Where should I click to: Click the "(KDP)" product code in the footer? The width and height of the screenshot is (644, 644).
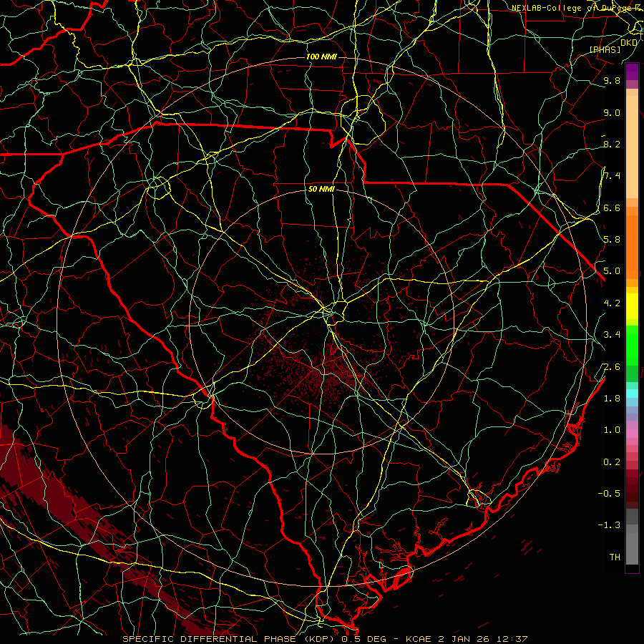coord(319,639)
